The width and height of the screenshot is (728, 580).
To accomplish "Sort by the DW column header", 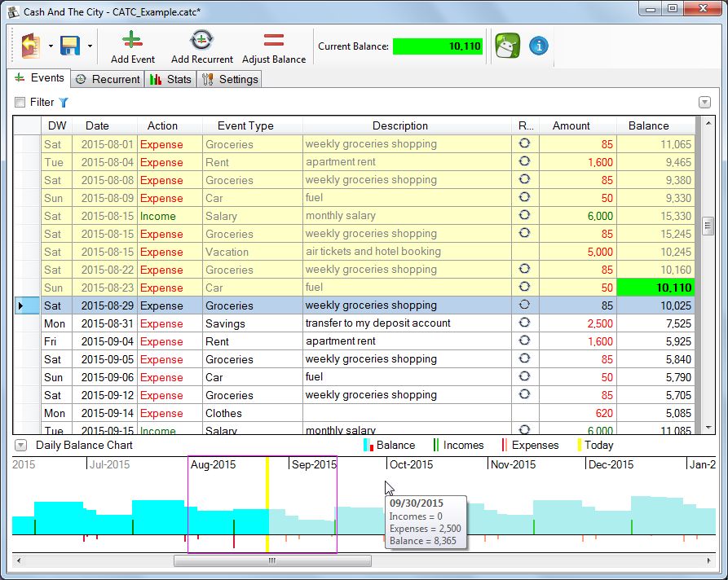I will click(x=57, y=125).
